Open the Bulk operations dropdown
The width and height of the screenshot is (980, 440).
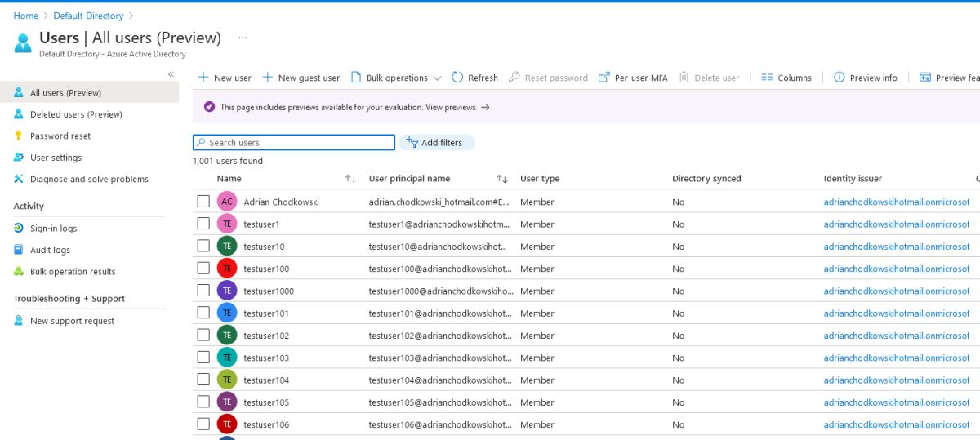396,78
